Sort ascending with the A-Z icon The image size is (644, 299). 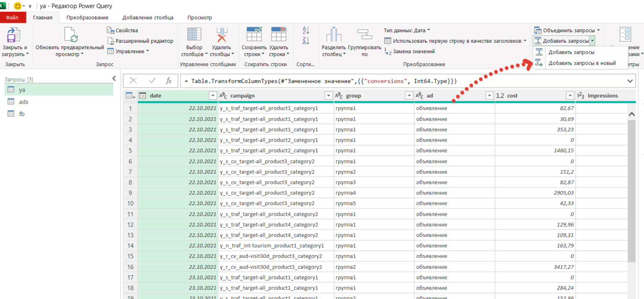306,31
